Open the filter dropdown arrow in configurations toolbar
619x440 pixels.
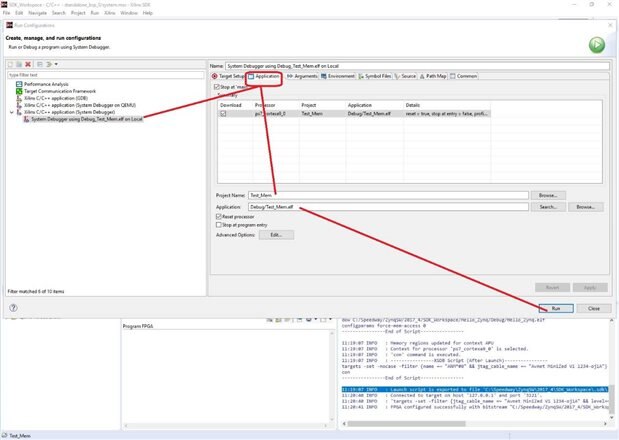[x=54, y=64]
